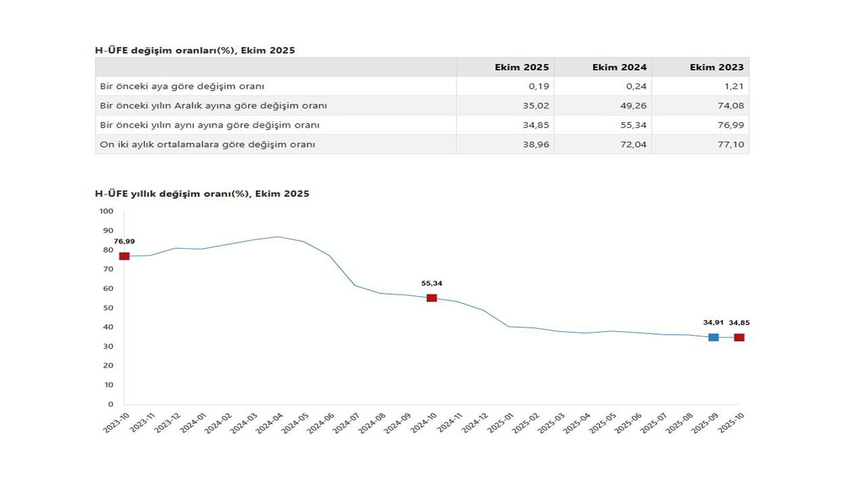This screenshot has width=868, height=488.
Task: Click the 34,91 data label on chart
Action: 713,323
